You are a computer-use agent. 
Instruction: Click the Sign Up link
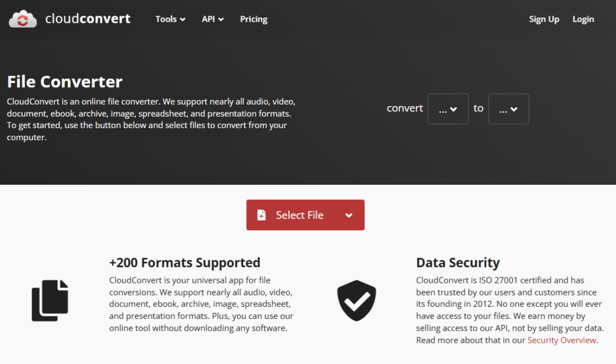[x=544, y=19]
